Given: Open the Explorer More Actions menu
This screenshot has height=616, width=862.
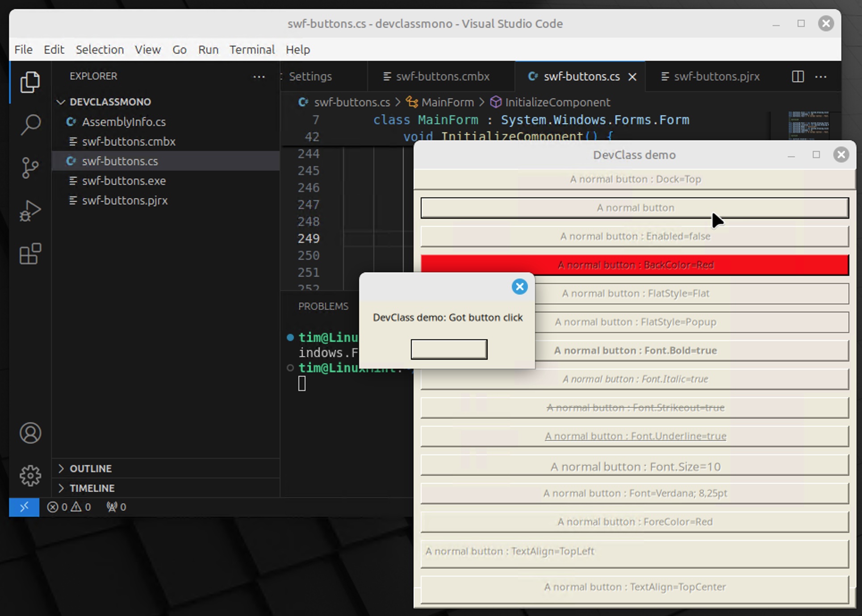Looking at the screenshot, I should tap(259, 76).
